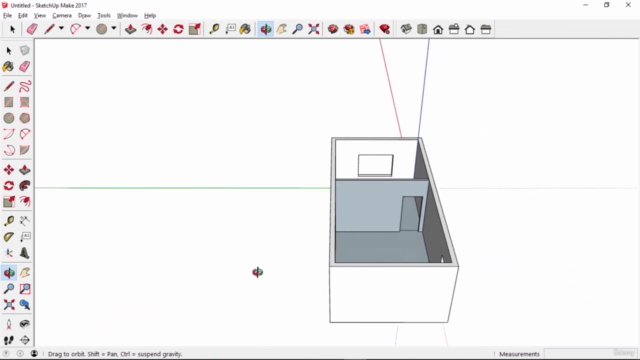The height and width of the screenshot is (360, 640).
Task: Open the View menu
Action: click(40, 16)
